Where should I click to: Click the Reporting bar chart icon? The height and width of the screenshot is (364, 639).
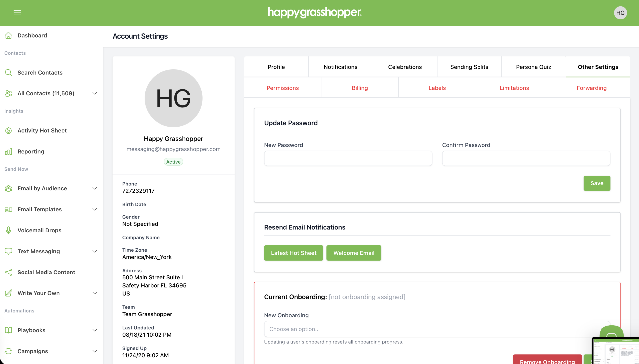pos(8,152)
